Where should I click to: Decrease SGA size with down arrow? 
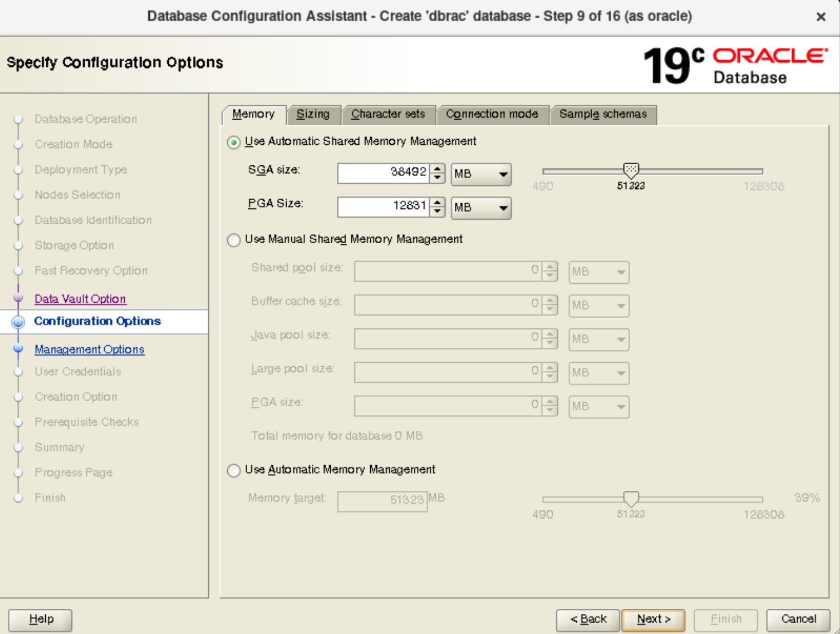(437, 178)
